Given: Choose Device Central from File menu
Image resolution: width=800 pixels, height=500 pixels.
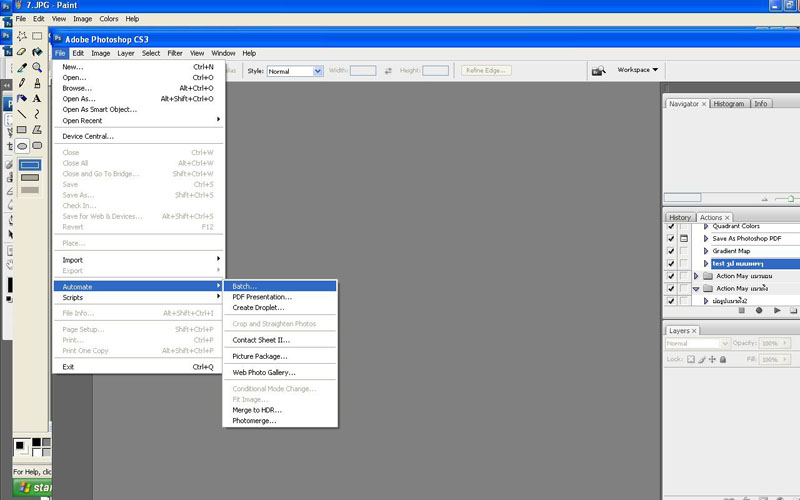Looking at the screenshot, I should [x=138, y=136].
